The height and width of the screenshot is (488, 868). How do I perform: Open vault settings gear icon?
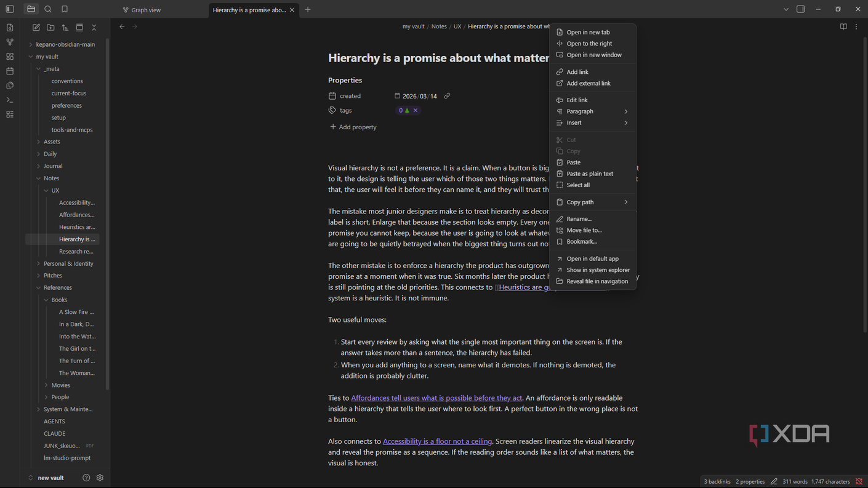coord(100,478)
